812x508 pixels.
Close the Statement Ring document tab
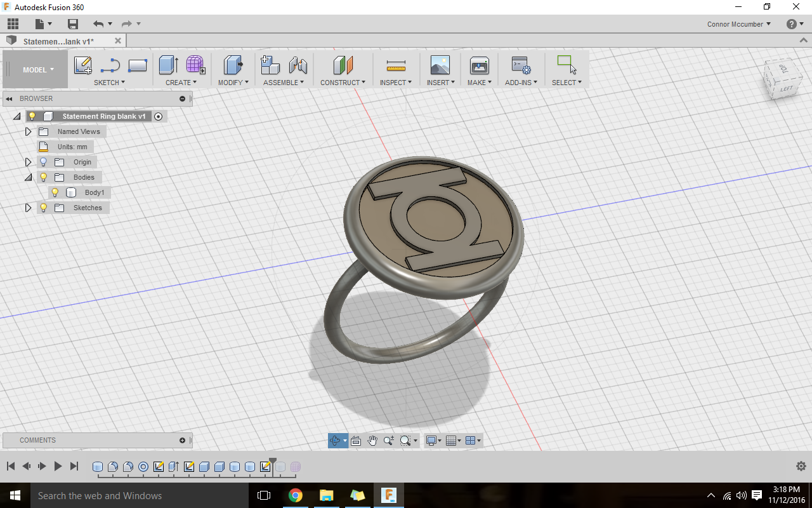pos(117,41)
